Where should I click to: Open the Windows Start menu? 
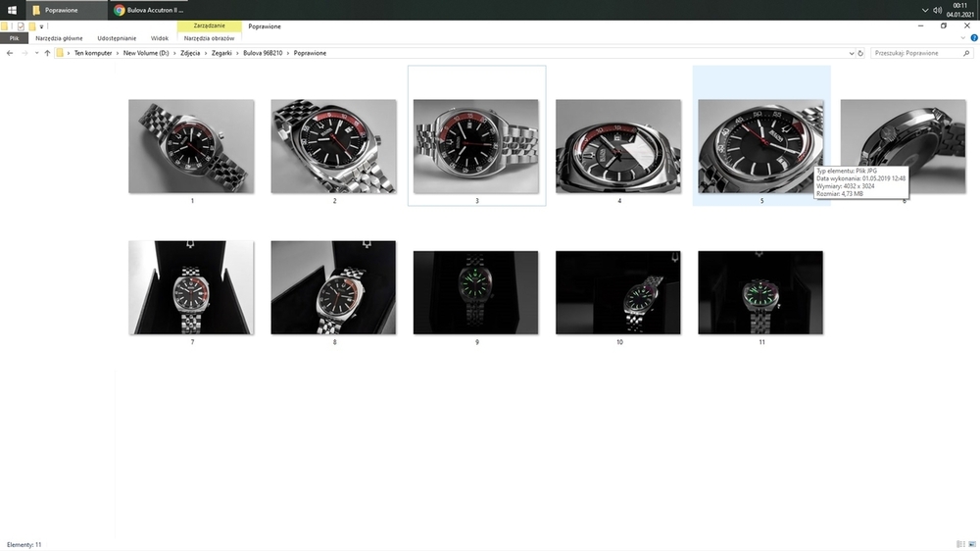coord(12,10)
